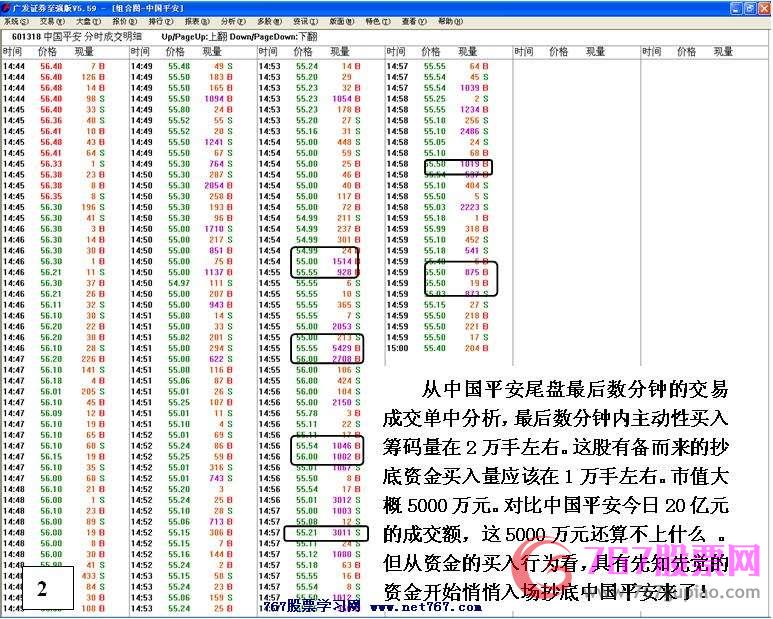The image size is (773, 619).
Task: Click the GF Securities app icon in title bar
Action: pos(6,8)
